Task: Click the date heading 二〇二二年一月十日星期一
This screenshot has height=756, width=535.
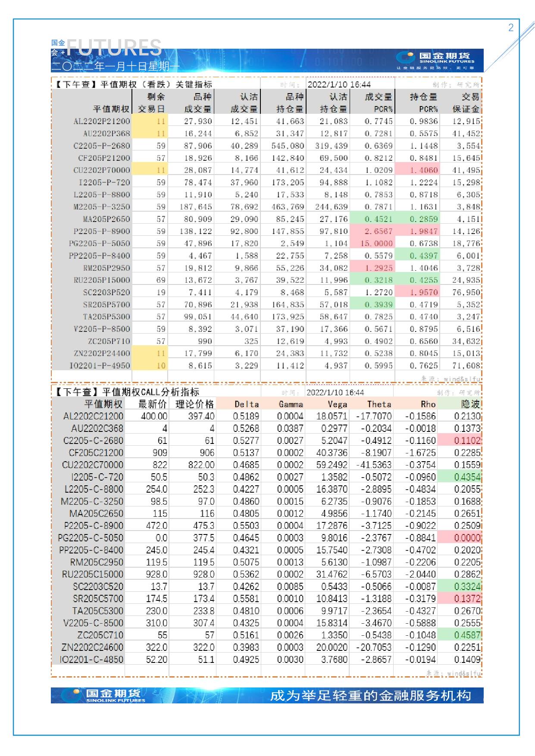Action: click(116, 66)
